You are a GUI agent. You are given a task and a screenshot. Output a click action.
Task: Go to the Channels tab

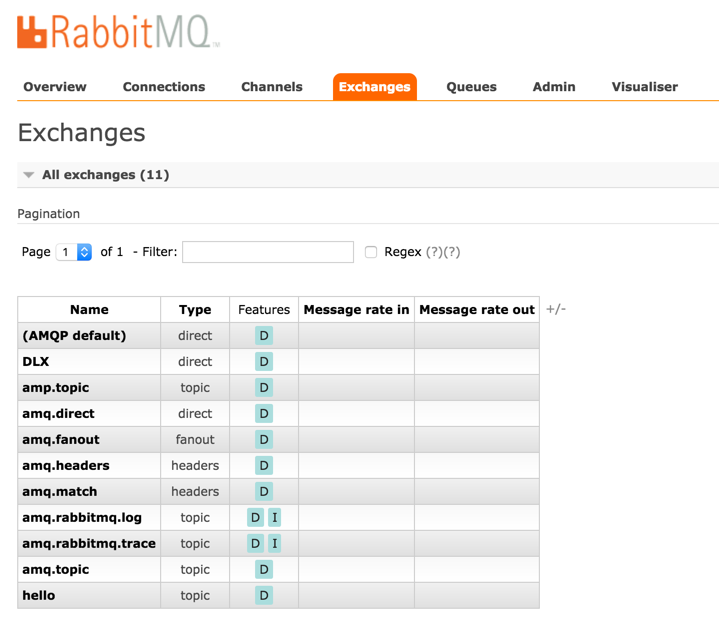coord(272,87)
